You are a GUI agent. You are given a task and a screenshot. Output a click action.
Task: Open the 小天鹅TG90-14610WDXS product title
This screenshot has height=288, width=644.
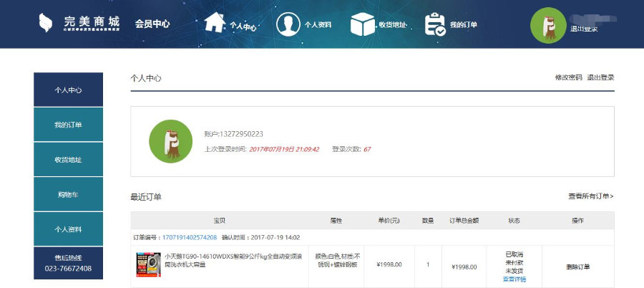(233, 261)
